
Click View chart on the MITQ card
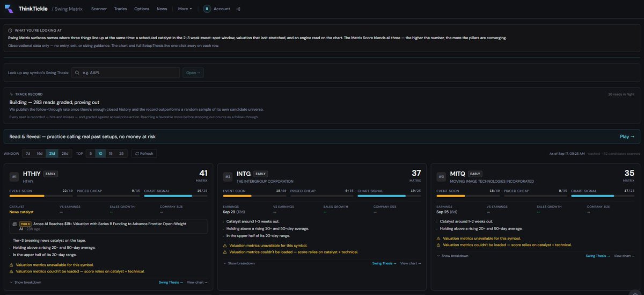point(624,256)
